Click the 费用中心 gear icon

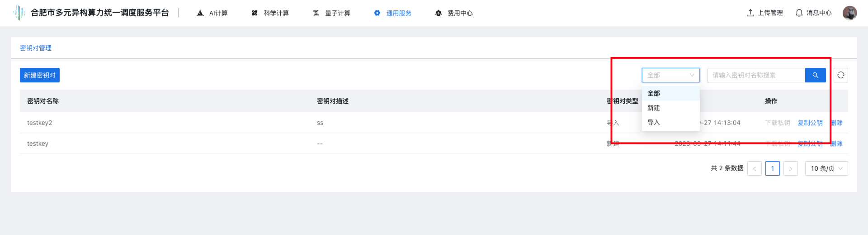tap(438, 13)
